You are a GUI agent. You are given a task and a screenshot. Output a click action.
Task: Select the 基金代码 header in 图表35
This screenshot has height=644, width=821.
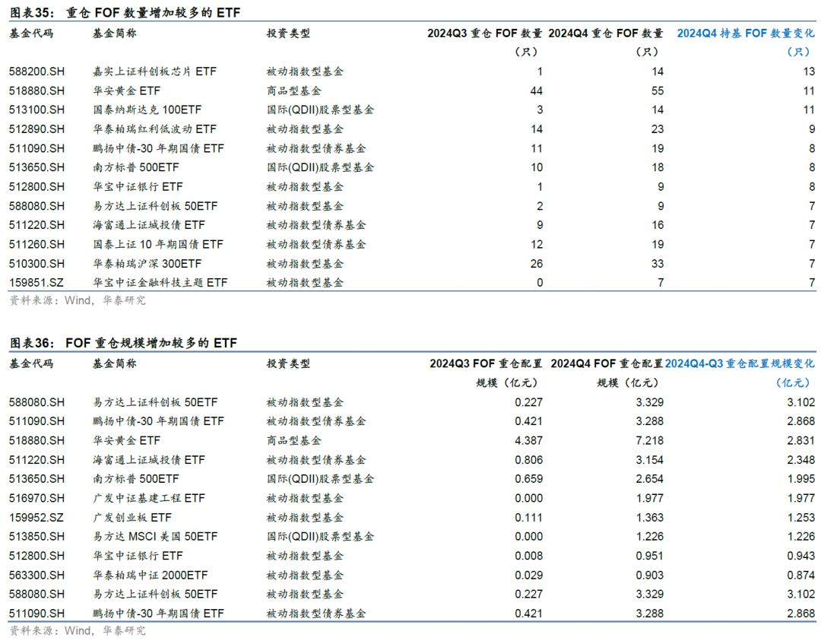(x=31, y=33)
